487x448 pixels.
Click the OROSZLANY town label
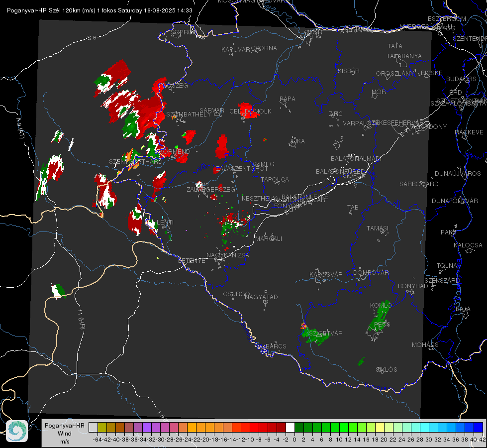click(395, 74)
